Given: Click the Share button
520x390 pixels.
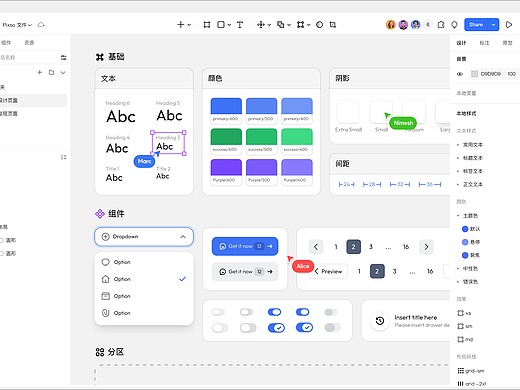Looking at the screenshot, I should [476, 25].
